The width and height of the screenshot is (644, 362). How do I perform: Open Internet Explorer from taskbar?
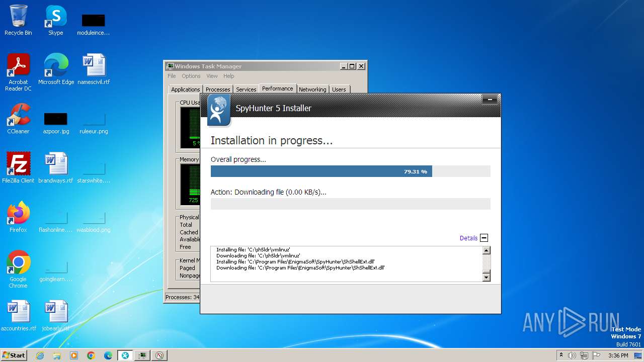click(x=40, y=355)
